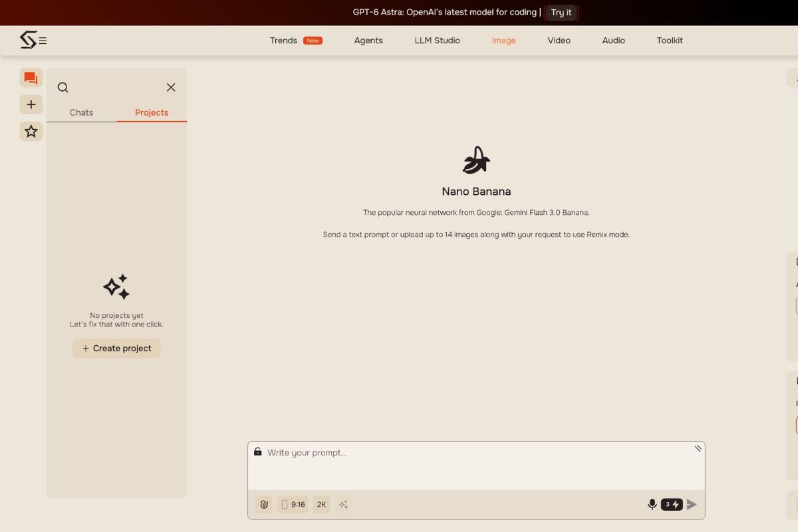Attach files using the paperclip icon
The image size is (798, 532).
[x=264, y=504]
